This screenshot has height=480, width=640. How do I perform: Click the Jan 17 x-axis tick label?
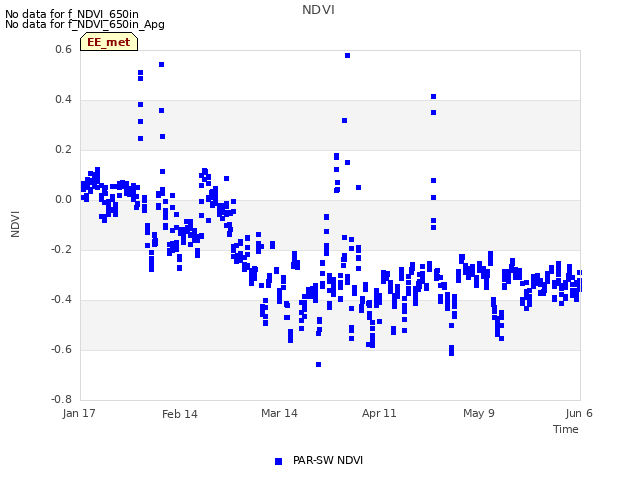[x=79, y=413]
